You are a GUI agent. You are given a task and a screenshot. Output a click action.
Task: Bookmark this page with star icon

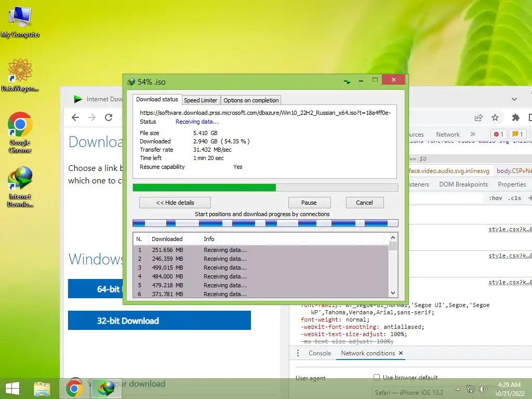[495, 118]
